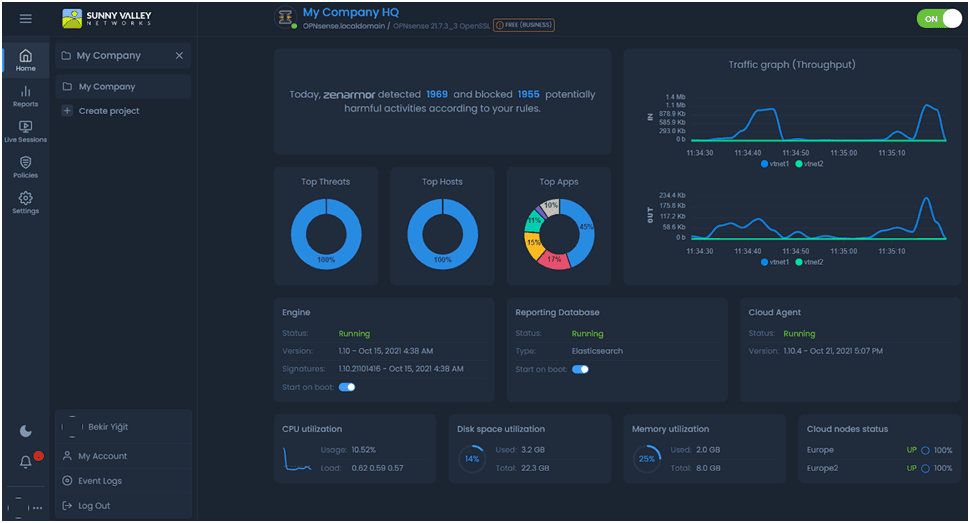Click Cloud Agent status Running
970x523 pixels.
pyautogui.click(x=799, y=334)
